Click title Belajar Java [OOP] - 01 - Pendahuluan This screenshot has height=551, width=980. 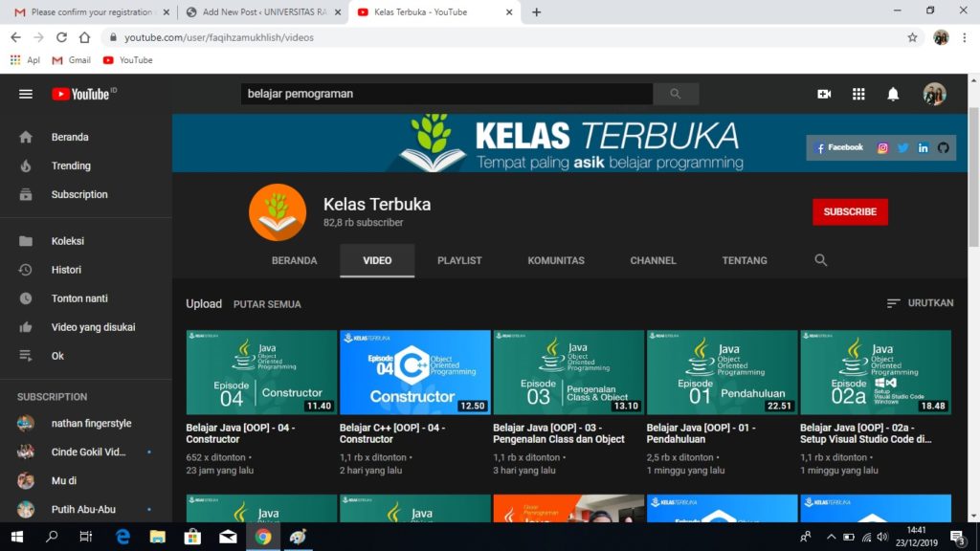coord(701,433)
